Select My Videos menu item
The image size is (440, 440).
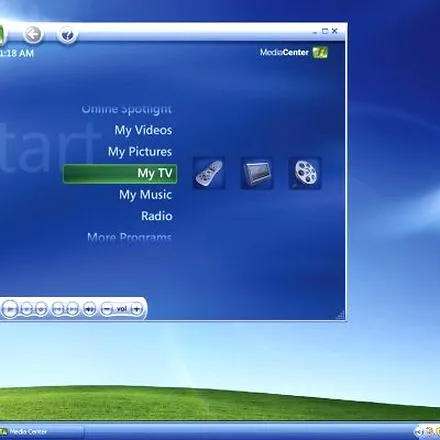coord(143,130)
